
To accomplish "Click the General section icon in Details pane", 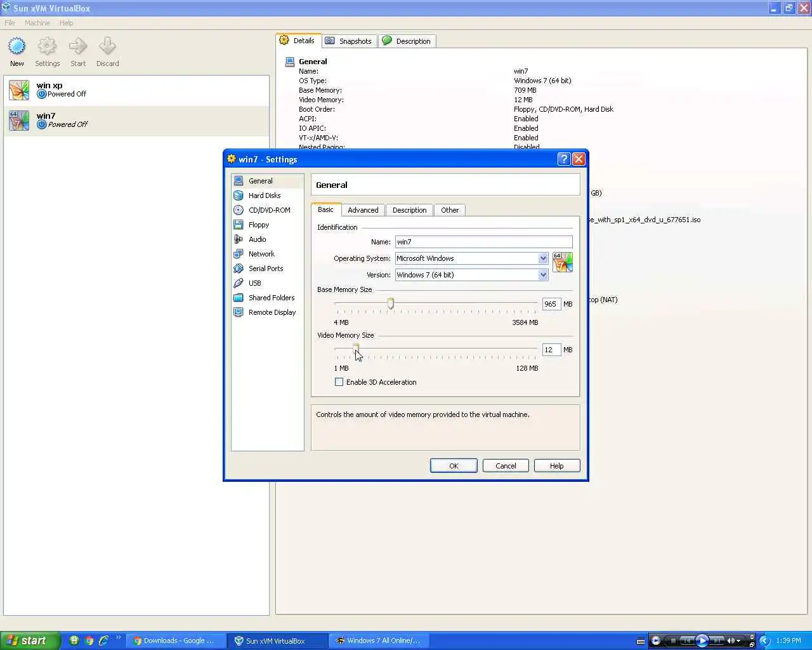I will [290, 62].
